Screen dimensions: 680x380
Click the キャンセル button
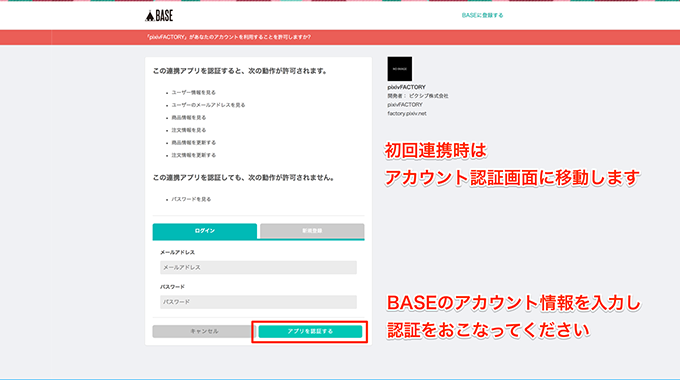pos(202,331)
